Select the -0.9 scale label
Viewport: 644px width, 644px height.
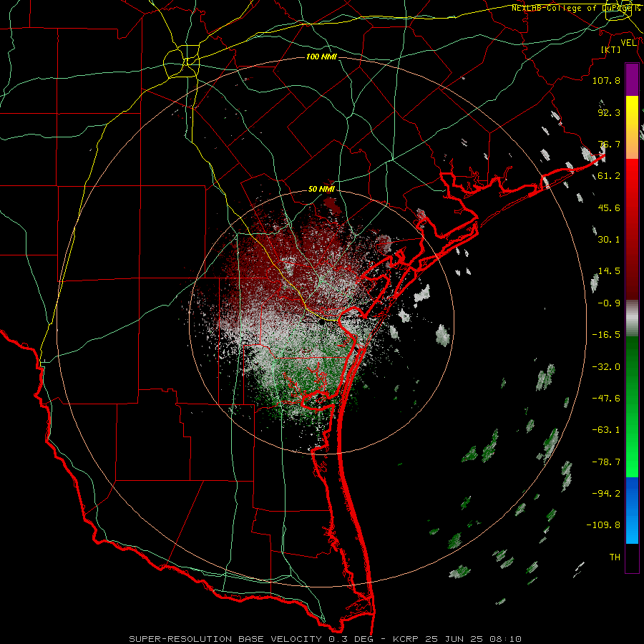click(x=609, y=303)
